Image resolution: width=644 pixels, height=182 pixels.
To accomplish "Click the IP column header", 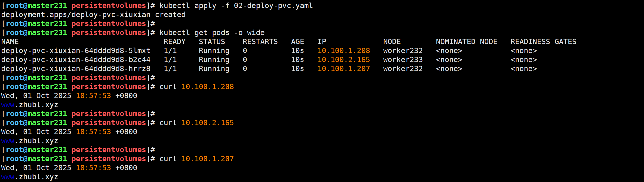I will 322,41.
